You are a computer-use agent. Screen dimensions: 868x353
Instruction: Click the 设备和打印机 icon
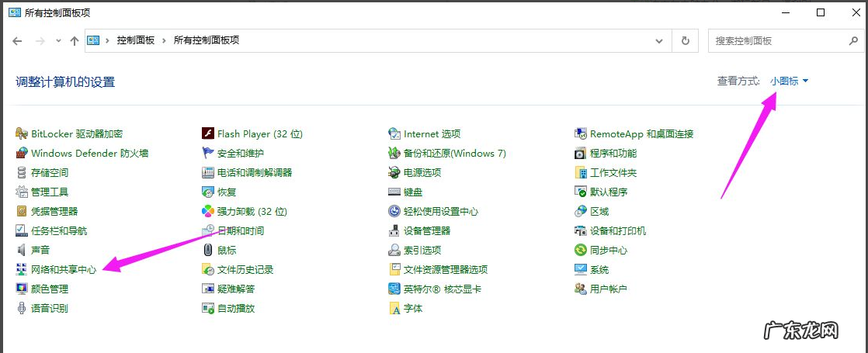pos(580,230)
